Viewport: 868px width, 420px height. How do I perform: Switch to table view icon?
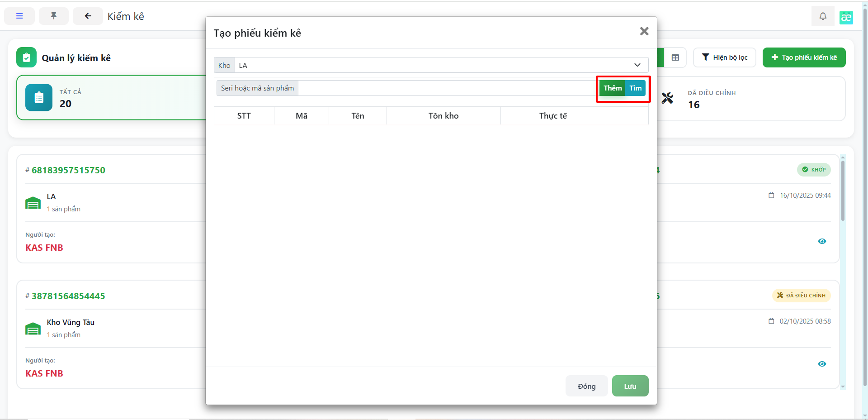(675, 57)
